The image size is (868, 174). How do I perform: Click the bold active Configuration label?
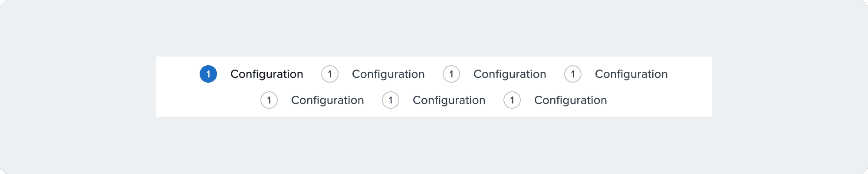(x=266, y=74)
